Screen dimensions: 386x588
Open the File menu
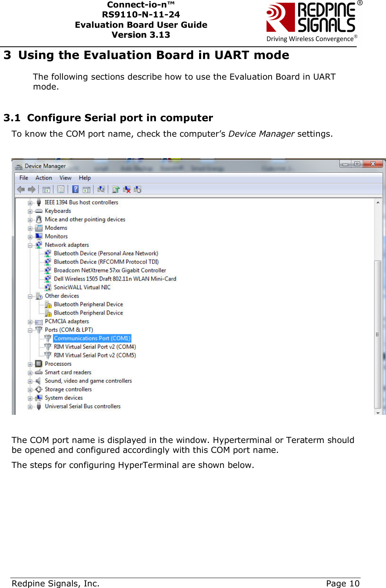(24, 178)
